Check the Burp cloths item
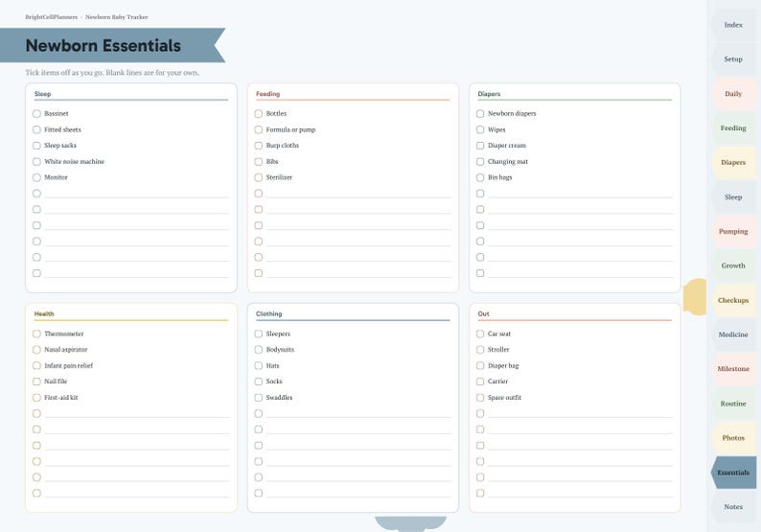Image resolution: width=761 pixels, height=532 pixels. click(x=258, y=146)
